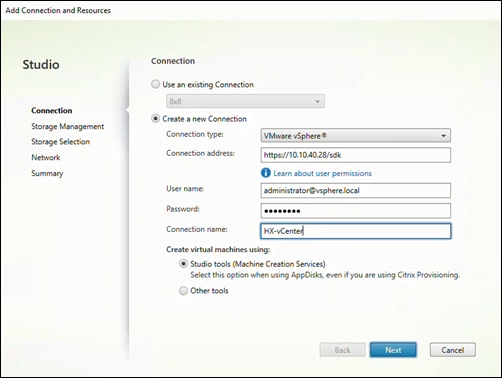Click the User name input field

[355, 190]
